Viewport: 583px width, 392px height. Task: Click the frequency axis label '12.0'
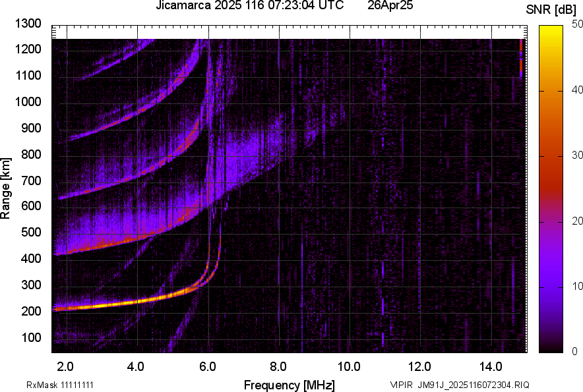point(420,367)
